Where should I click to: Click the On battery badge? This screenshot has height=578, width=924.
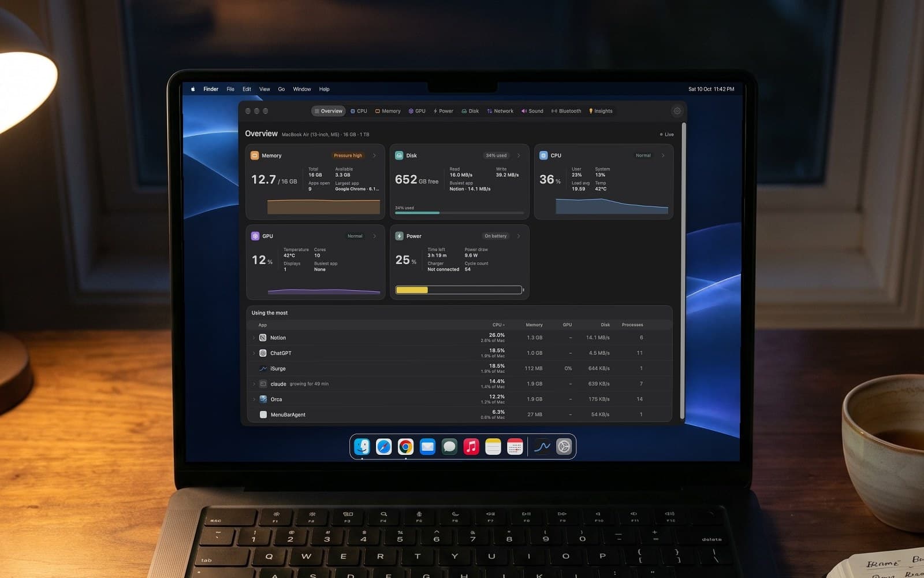click(x=495, y=236)
